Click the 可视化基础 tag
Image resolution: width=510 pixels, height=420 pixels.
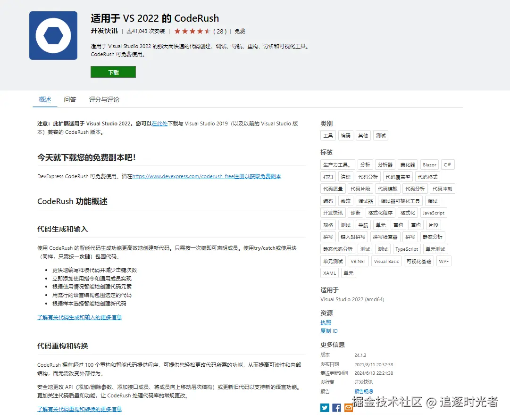point(418,261)
